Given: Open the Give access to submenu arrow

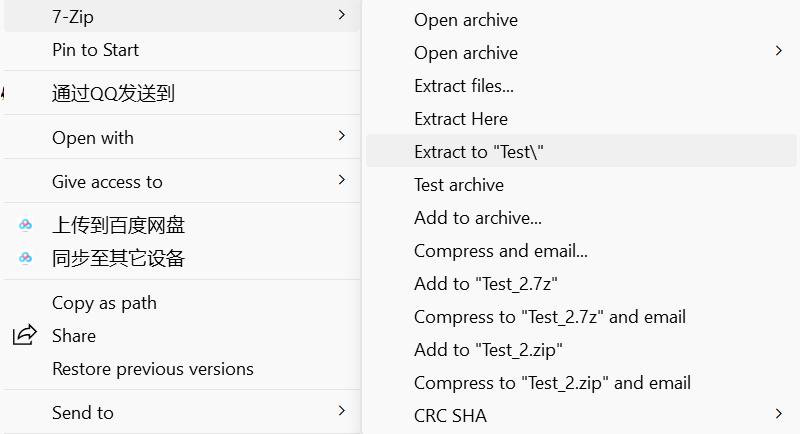Looking at the screenshot, I should point(342,180).
